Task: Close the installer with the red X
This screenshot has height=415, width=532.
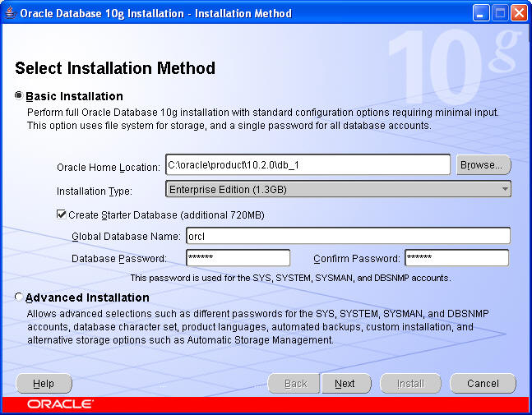Action: click(x=518, y=13)
